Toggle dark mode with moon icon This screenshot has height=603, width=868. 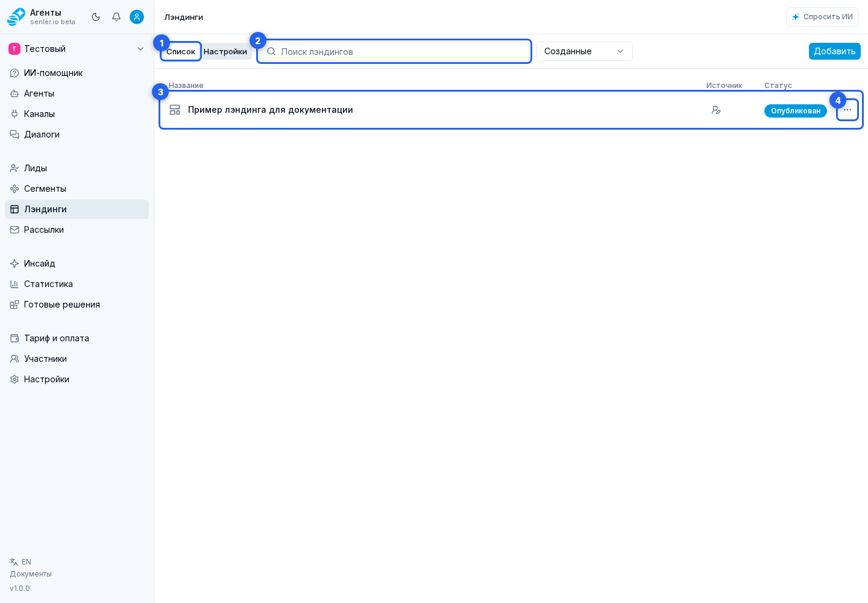tap(96, 17)
